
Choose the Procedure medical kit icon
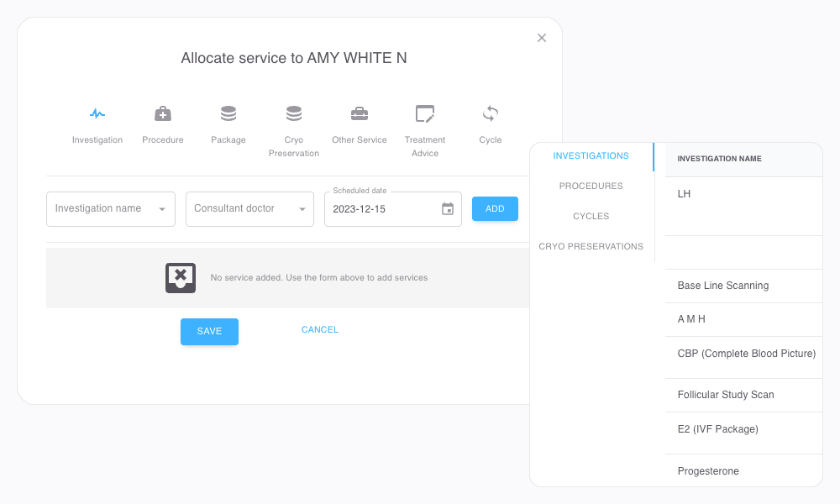pos(163,113)
